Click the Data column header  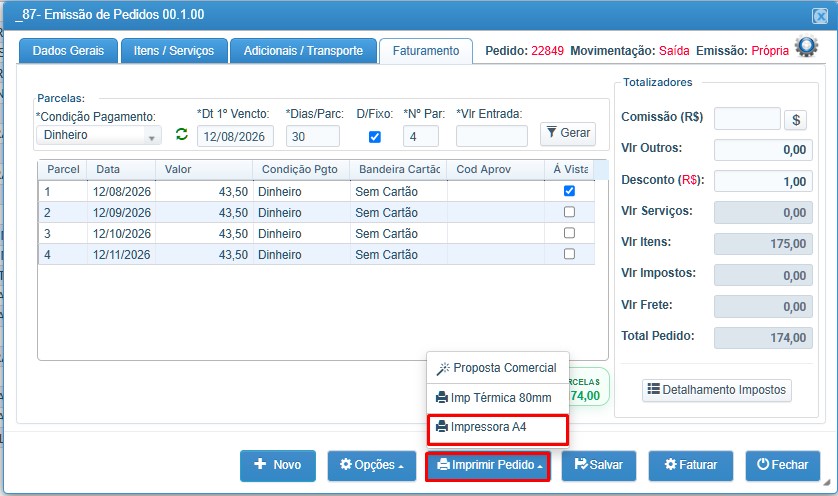coord(121,169)
